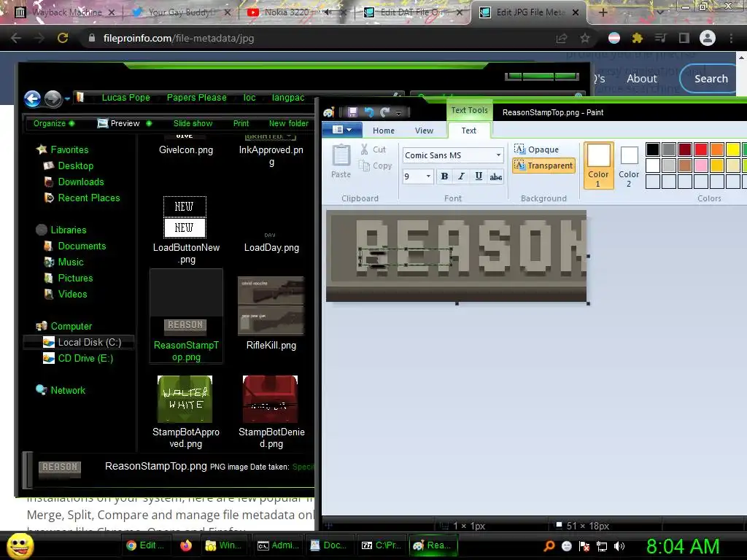Image resolution: width=747 pixels, height=560 pixels.
Task: Click the volume speaker tray icon
Action: (619, 546)
